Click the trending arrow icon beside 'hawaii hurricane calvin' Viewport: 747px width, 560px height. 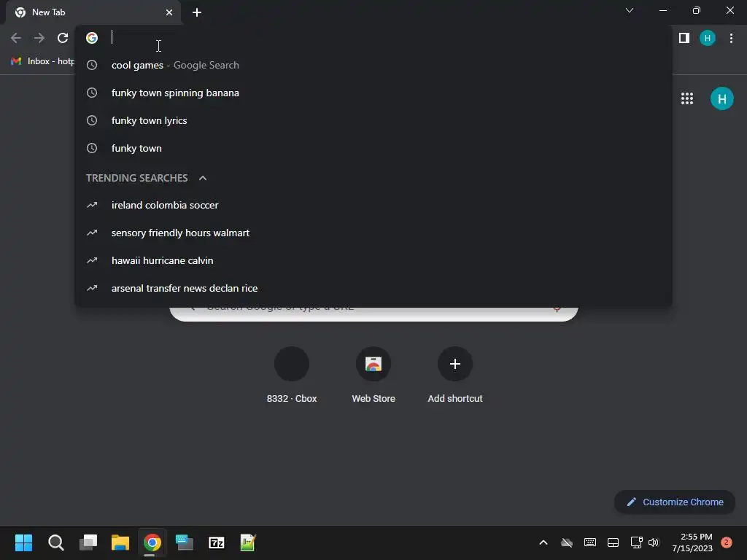pos(92,260)
